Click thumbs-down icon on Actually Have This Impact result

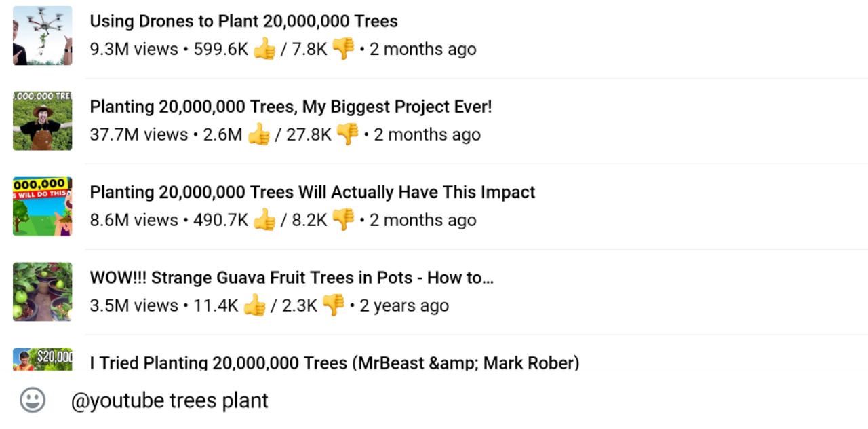coord(344,220)
